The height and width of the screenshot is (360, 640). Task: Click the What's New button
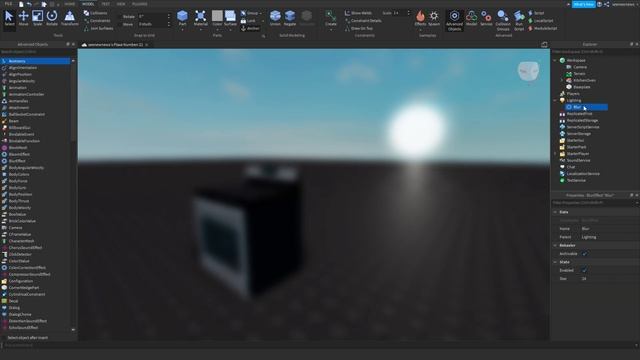(584, 4)
